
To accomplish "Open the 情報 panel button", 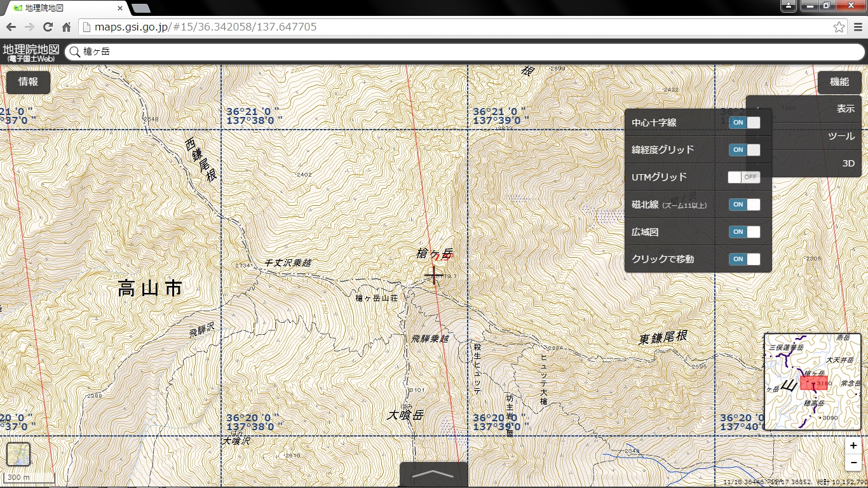I will [x=29, y=82].
